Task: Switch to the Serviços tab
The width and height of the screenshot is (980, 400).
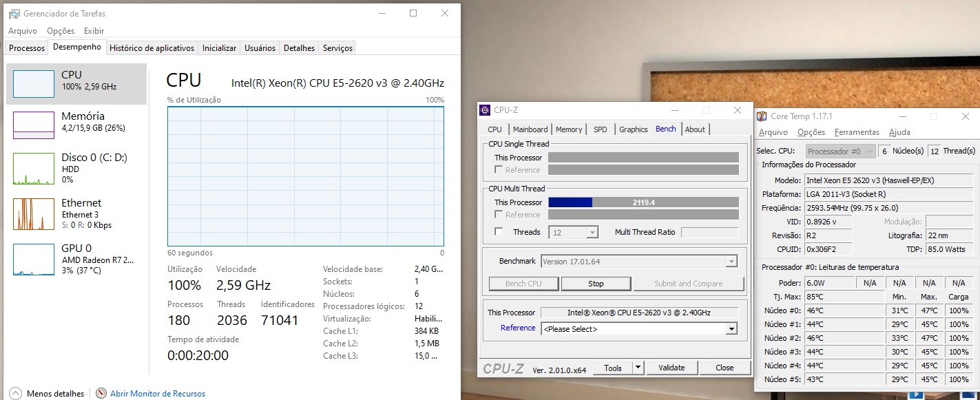Action: pyautogui.click(x=337, y=48)
